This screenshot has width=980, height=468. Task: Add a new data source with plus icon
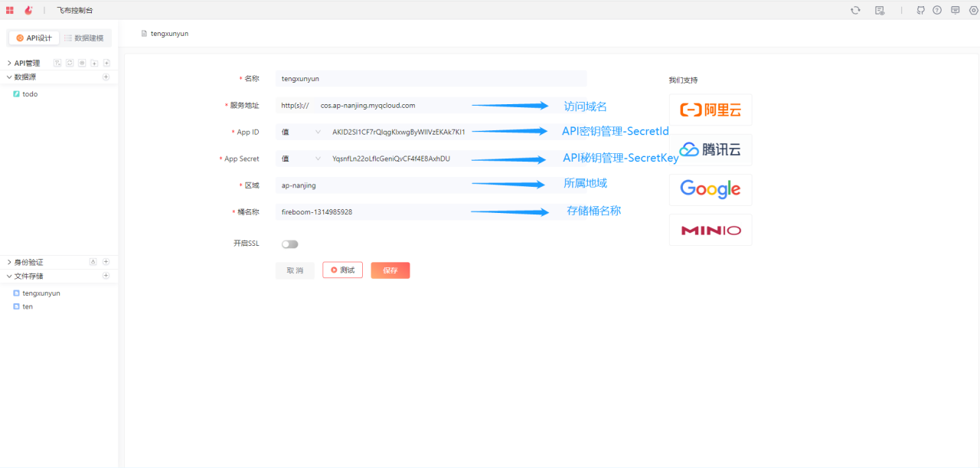[106, 77]
